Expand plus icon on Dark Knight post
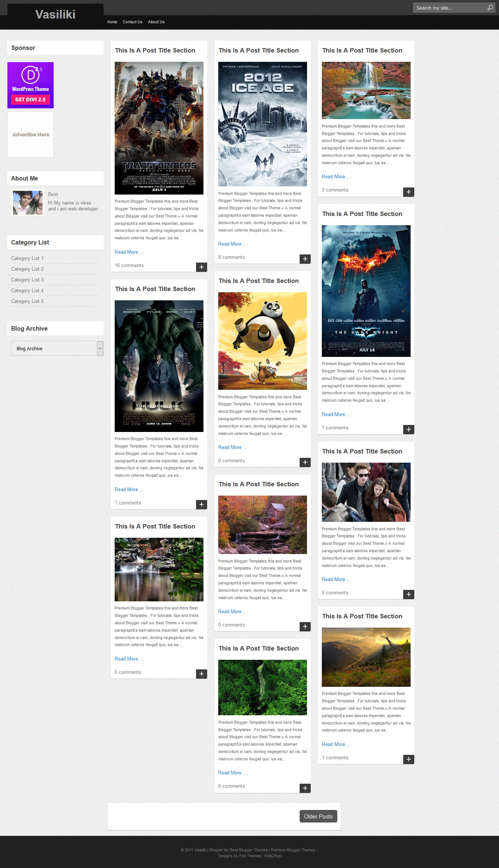Screen dimensions: 499x868 409,429
